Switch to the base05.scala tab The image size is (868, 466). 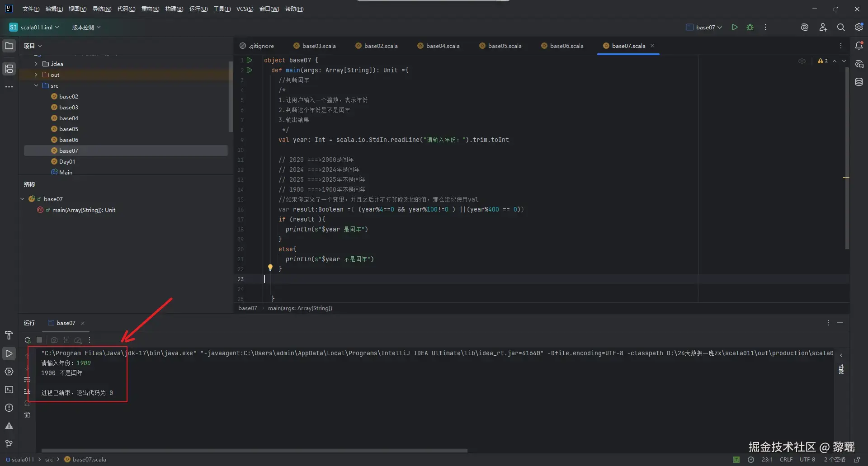click(504, 46)
